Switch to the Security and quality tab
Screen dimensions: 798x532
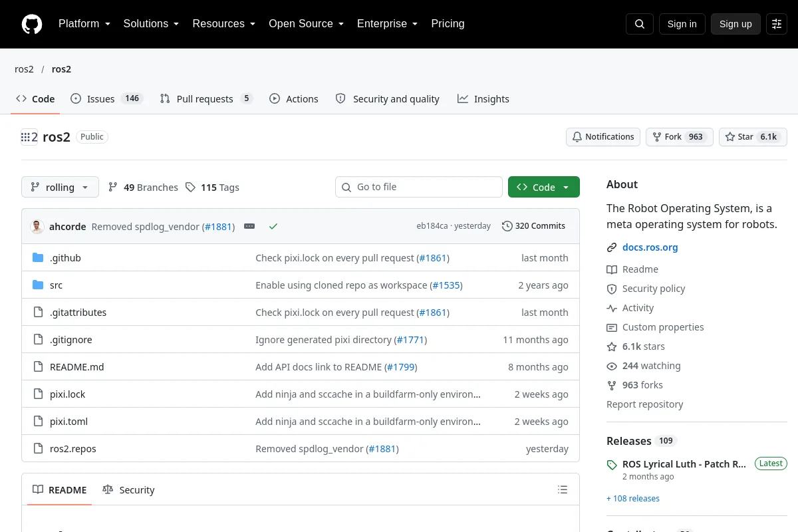[x=387, y=99]
